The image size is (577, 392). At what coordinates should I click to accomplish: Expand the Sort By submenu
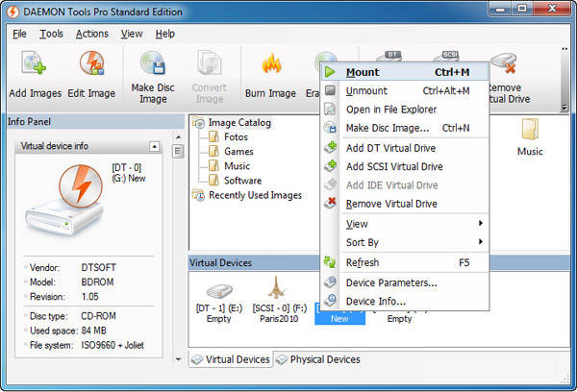[x=405, y=242]
